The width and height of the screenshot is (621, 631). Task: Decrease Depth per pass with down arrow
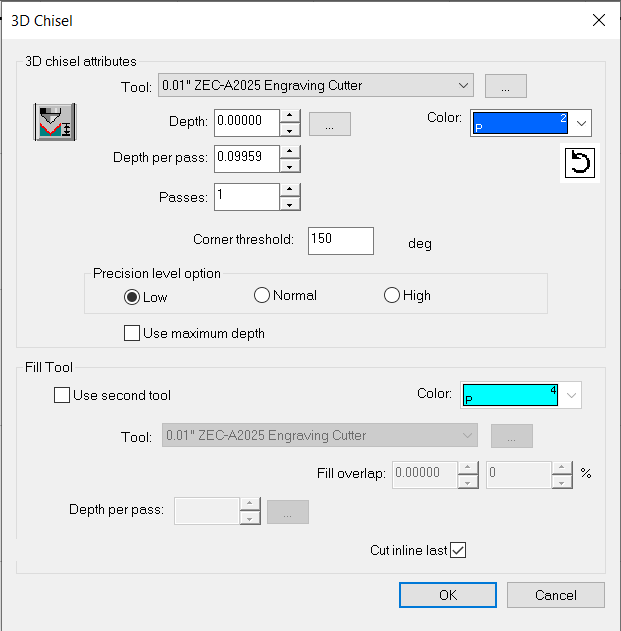[x=290, y=166]
